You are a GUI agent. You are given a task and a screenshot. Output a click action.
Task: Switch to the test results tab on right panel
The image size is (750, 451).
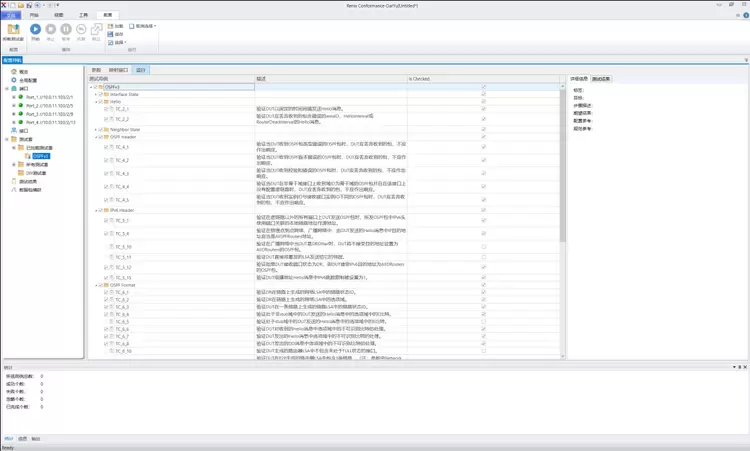(601, 78)
